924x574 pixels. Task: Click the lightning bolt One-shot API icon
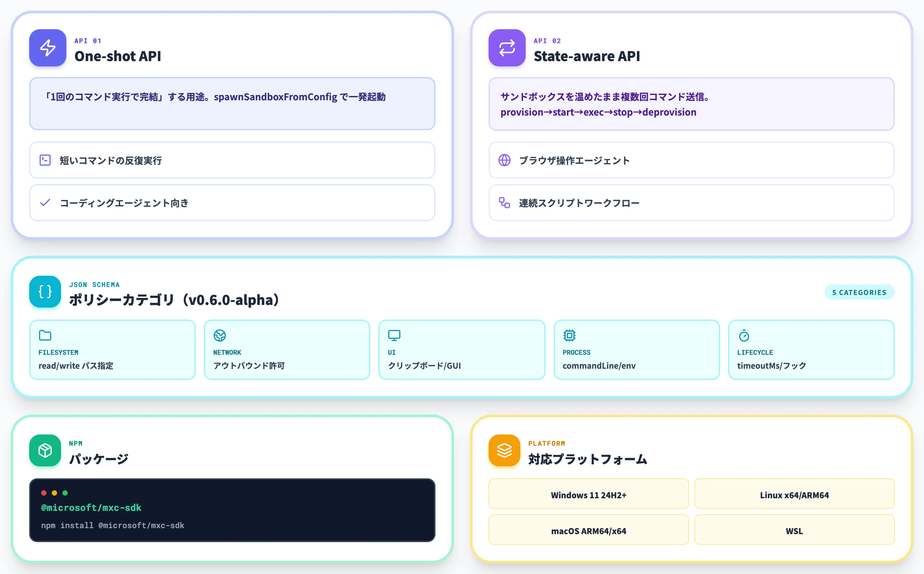pos(48,48)
